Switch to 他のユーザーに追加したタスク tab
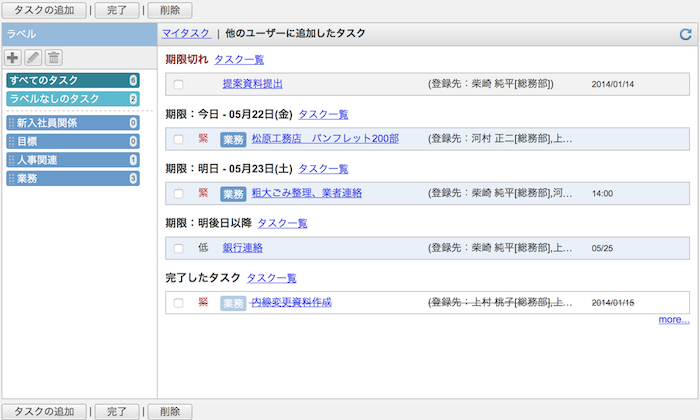The width and height of the screenshot is (700, 420). pyautogui.click(x=295, y=33)
